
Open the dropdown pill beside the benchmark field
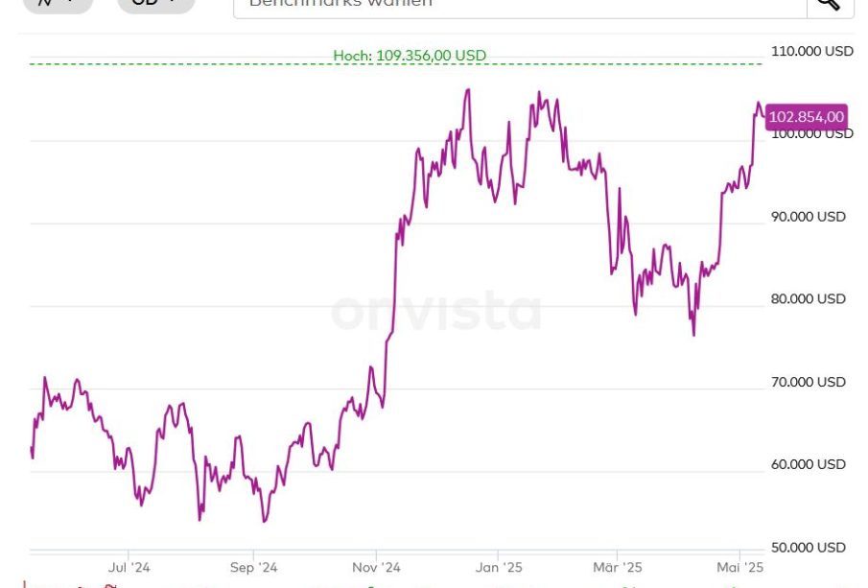155,4
